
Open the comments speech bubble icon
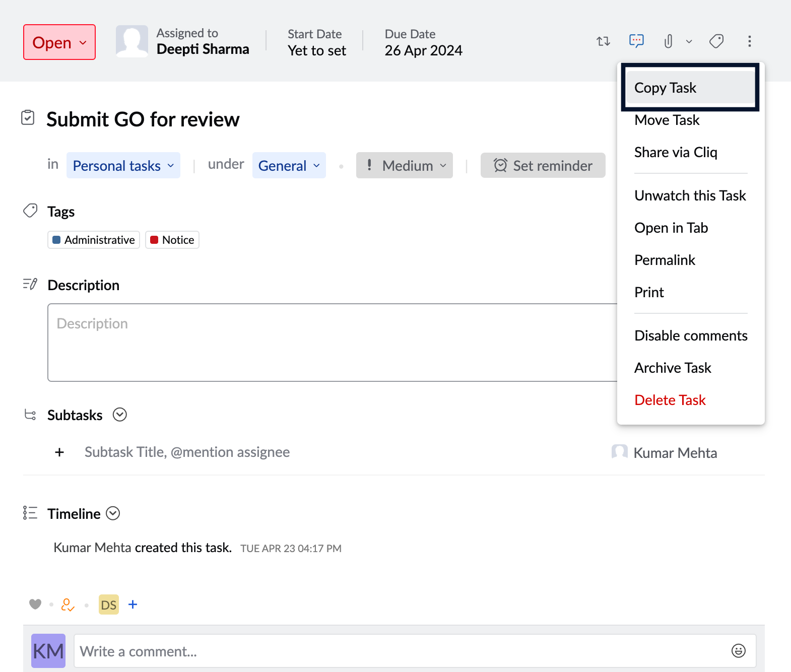click(x=636, y=41)
